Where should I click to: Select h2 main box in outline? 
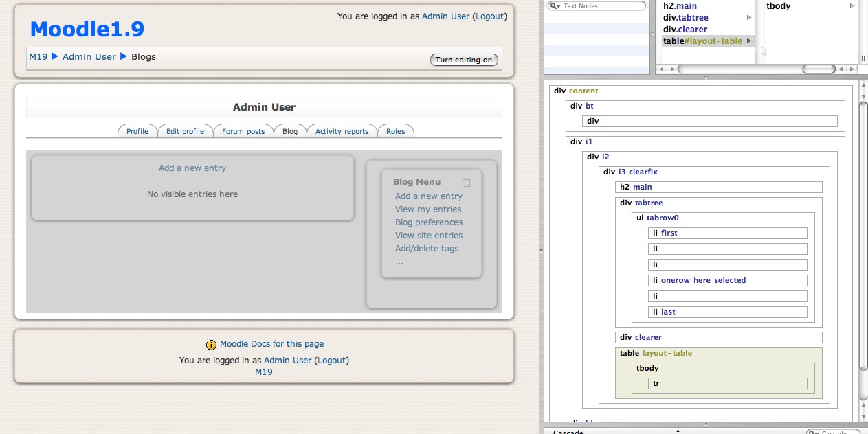pyautogui.click(x=718, y=187)
